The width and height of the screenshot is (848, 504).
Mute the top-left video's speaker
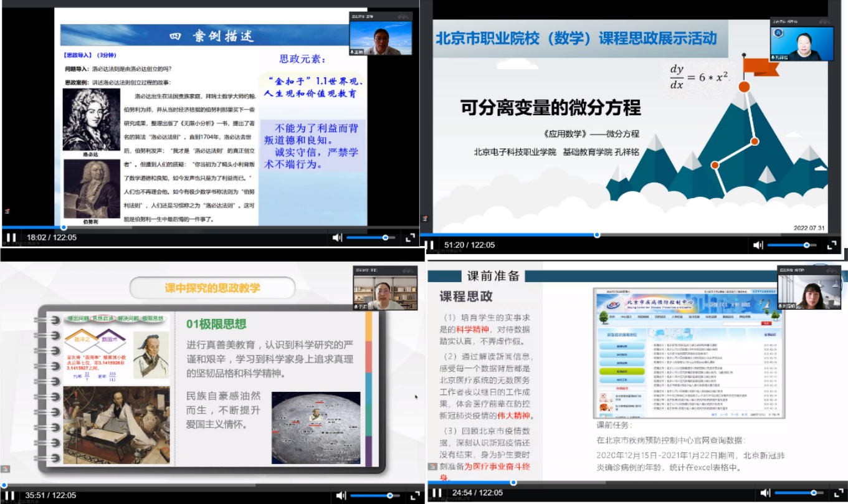click(x=337, y=237)
